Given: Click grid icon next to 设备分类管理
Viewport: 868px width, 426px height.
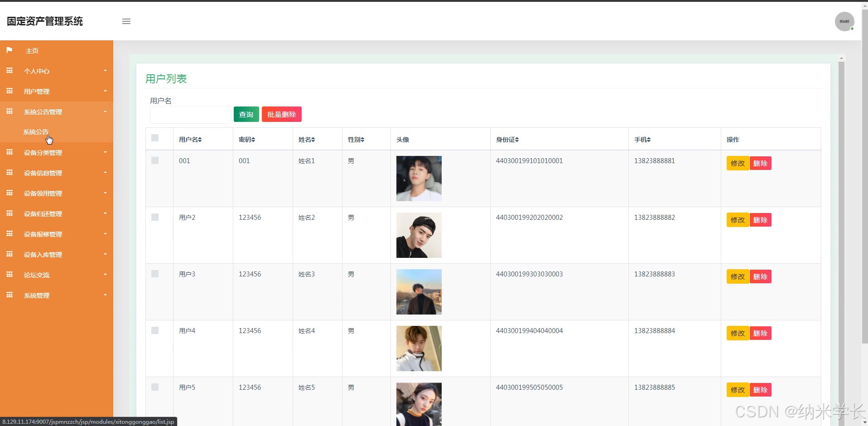Looking at the screenshot, I should (9, 152).
